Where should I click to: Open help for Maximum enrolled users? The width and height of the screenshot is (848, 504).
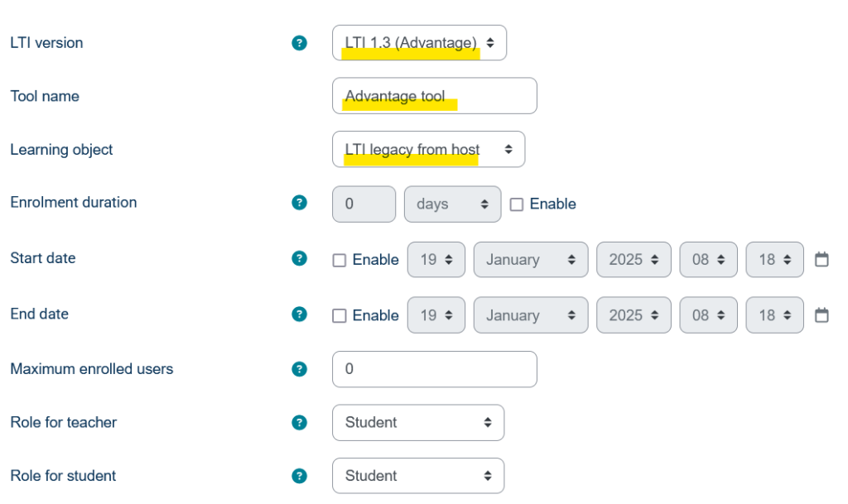(300, 369)
